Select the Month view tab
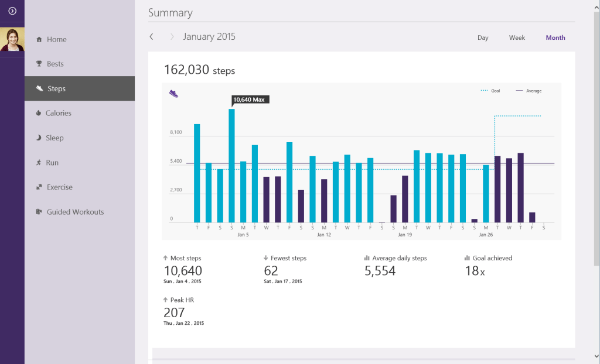 [555, 37]
